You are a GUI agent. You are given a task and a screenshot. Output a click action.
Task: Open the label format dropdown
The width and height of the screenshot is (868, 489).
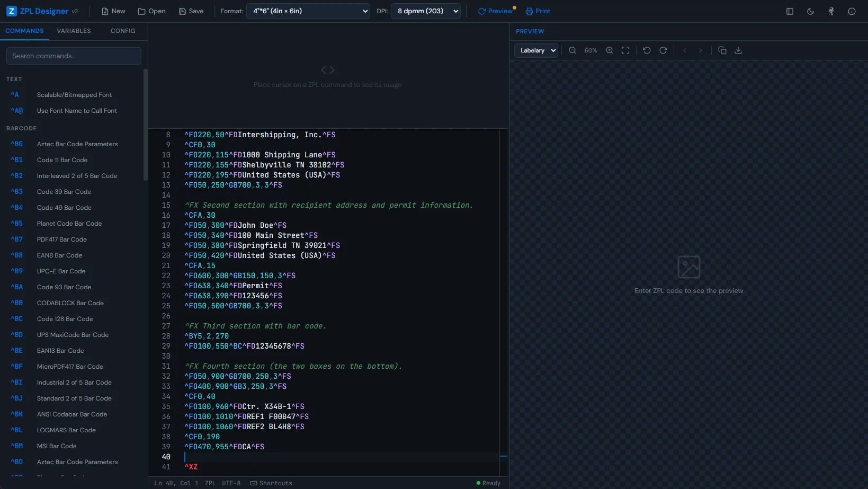click(x=308, y=11)
